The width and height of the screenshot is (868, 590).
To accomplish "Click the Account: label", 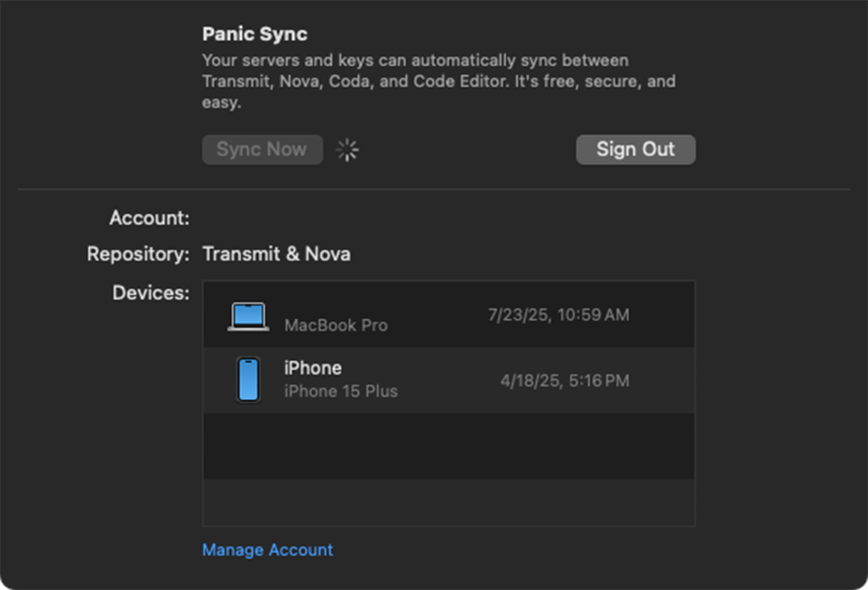I will [150, 218].
